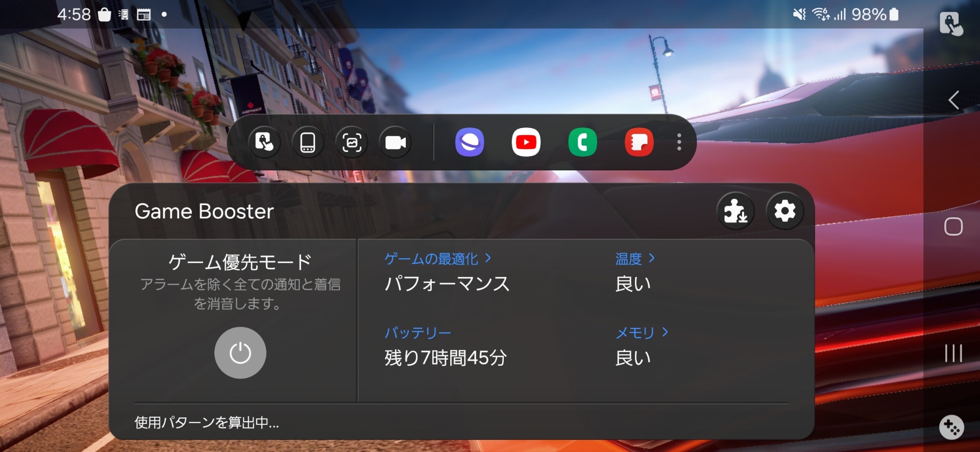
Task: Tap パフォーマンス optimization value
Action: coord(447,284)
